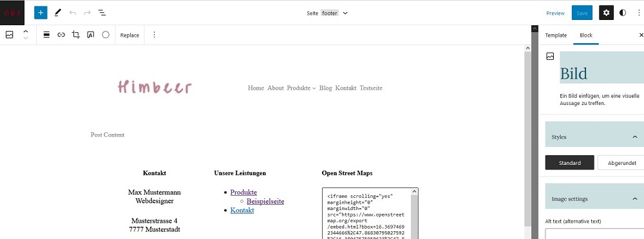Select the Post Content block
This screenshot has width=644, height=239.
[108, 135]
